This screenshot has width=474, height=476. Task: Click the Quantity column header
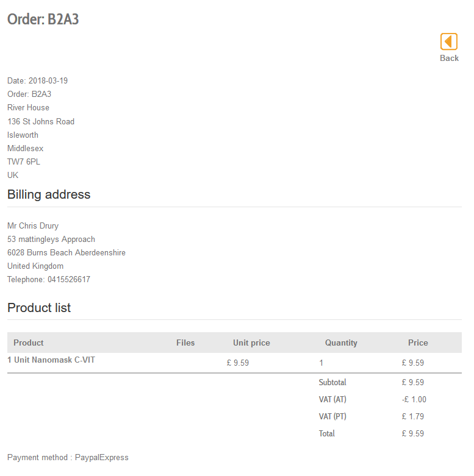click(x=341, y=343)
